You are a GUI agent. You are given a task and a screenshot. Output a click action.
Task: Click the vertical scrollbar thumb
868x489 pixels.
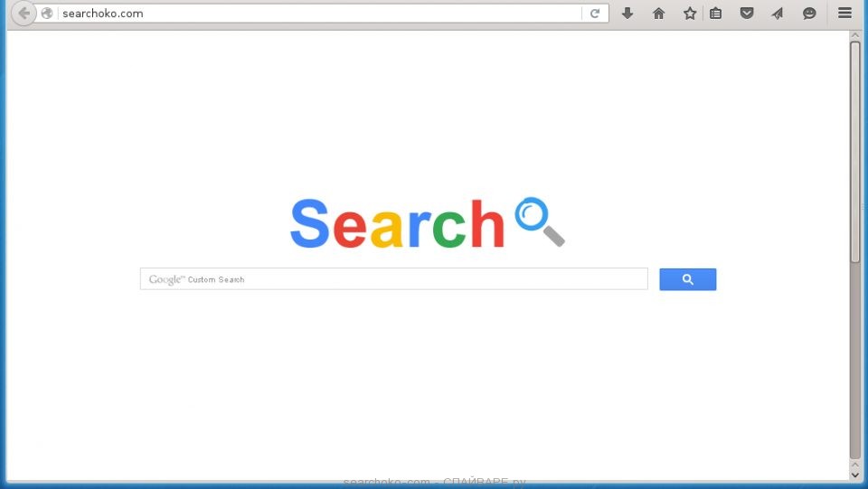click(855, 150)
